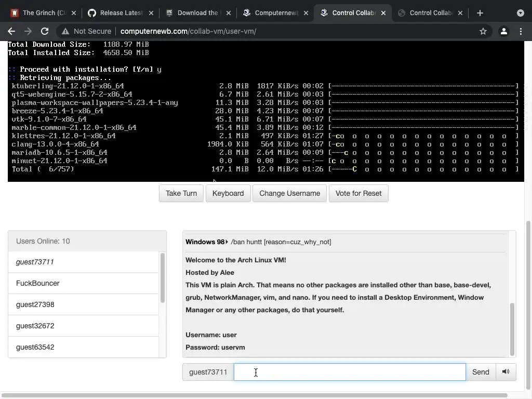Toggle chat sound with speaker icon
The image size is (532, 399).
(x=506, y=372)
